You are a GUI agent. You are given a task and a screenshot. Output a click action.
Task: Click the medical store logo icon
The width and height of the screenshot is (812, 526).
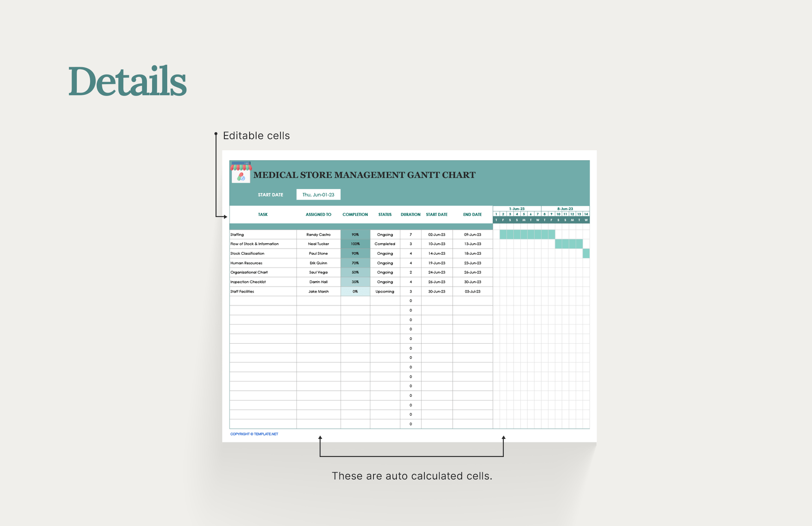pyautogui.click(x=241, y=172)
